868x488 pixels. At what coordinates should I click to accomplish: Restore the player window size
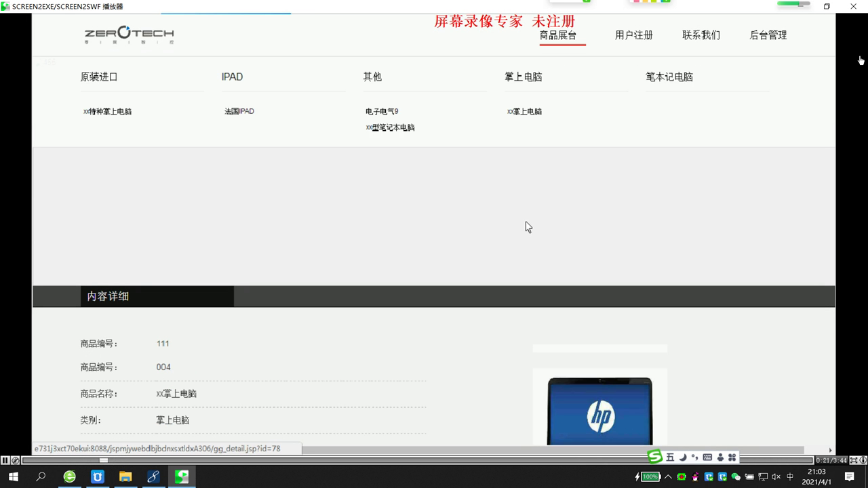[x=827, y=7]
